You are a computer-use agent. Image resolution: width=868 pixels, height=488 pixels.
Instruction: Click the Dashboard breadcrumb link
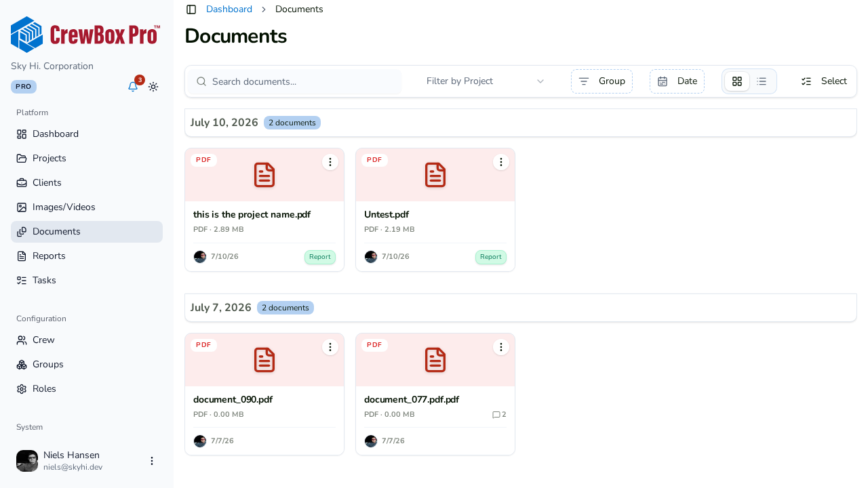tap(229, 9)
